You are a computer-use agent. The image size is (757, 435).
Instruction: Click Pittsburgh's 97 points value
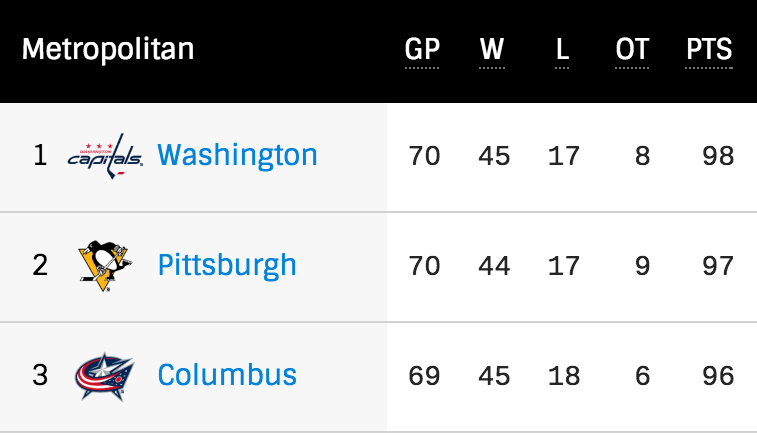[x=718, y=266]
